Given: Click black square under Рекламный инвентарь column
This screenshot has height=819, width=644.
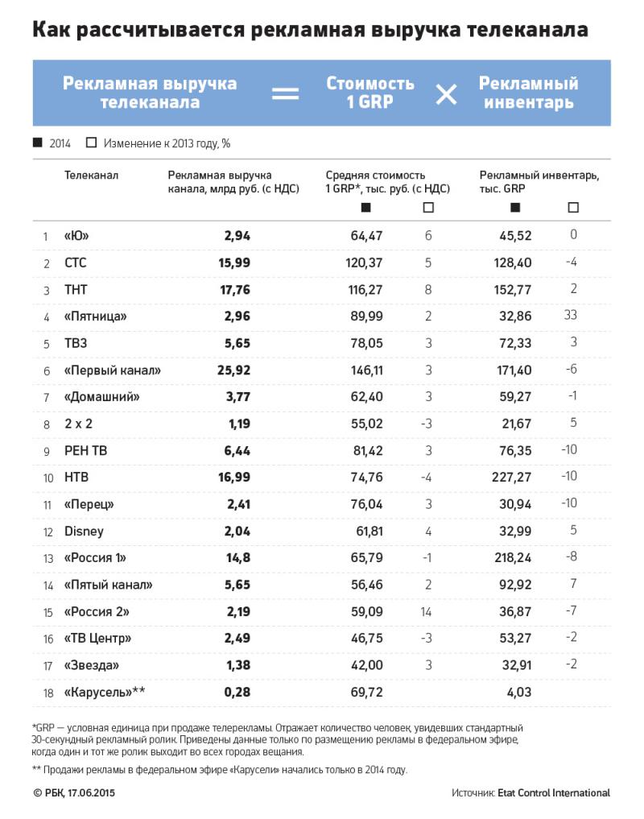Looking at the screenshot, I should (x=515, y=207).
